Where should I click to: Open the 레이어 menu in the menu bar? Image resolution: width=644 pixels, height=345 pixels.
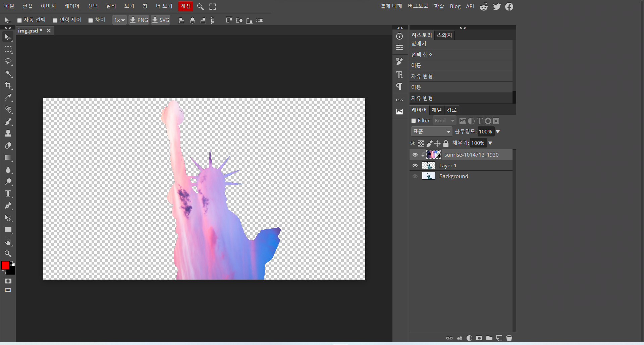pos(72,6)
